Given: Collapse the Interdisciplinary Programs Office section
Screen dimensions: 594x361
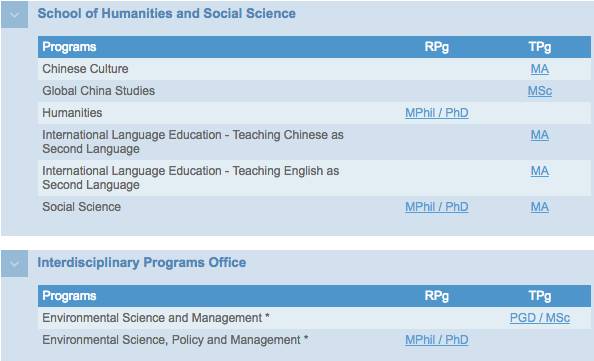Looking at the screenshot, I should (x=14, y=263).
